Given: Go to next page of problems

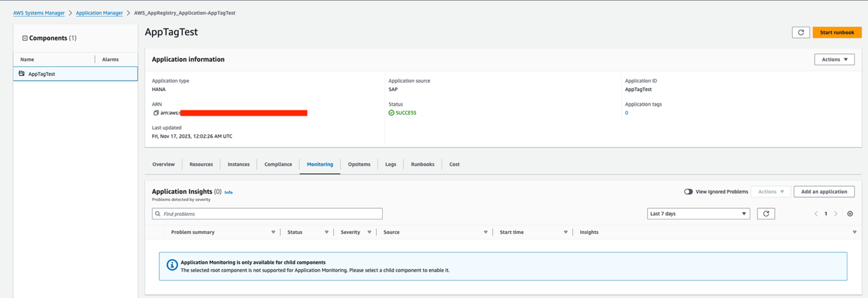Looking at the screenshot, I should [835, 214].
